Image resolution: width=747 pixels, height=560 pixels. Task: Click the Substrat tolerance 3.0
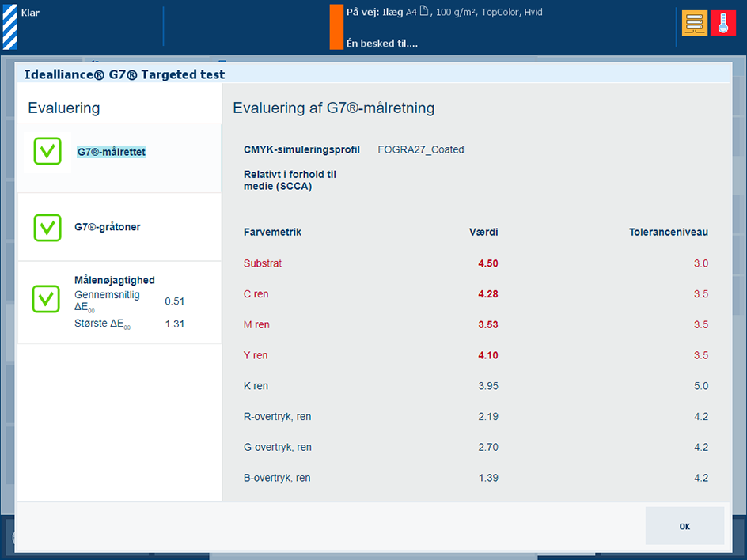pyautogui.click(x=701, y=263)
